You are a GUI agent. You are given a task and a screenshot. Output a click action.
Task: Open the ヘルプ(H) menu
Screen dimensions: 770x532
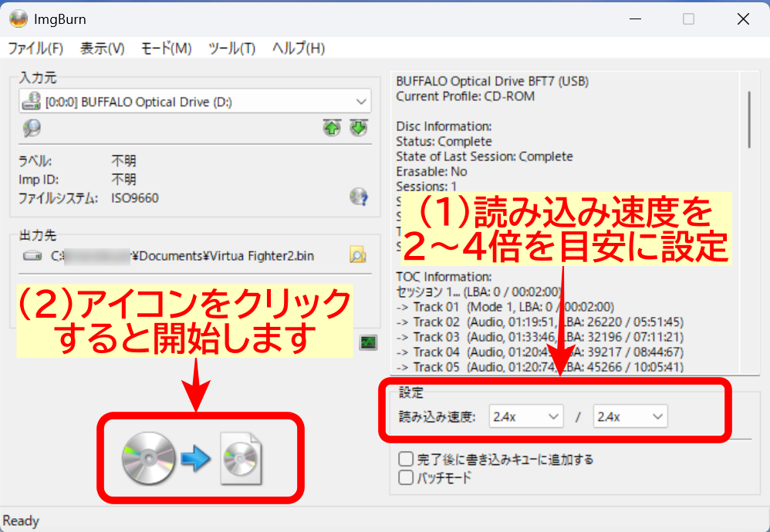point(299,48)
